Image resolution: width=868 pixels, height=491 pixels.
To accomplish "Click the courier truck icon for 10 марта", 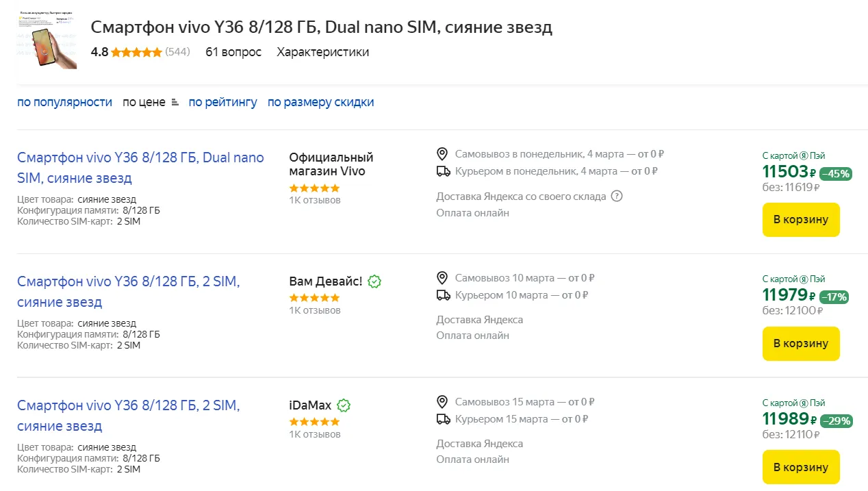I will (443, 295).
